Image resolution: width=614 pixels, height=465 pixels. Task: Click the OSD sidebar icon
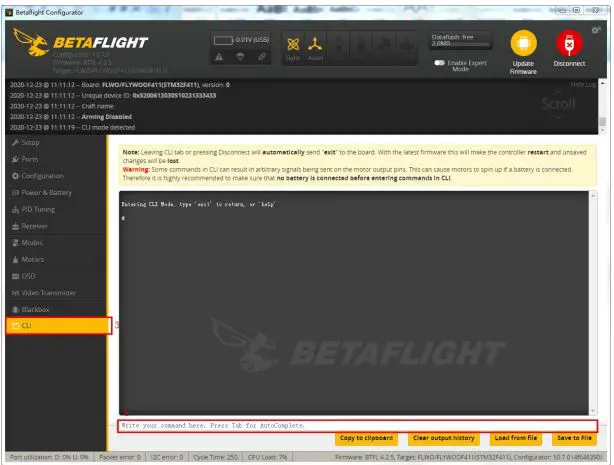coord(15,276)
